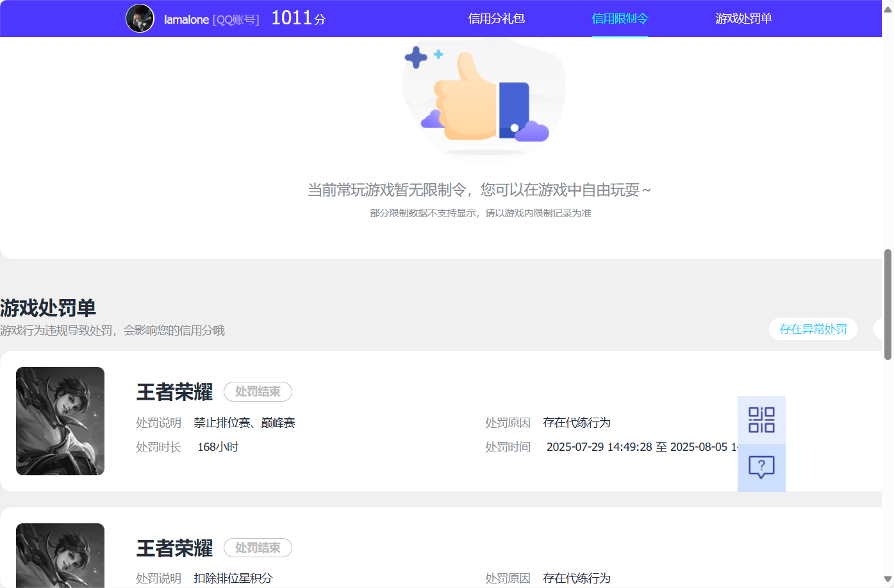Click the penalty time 2025-07-29 14:49:28
Viewport: 894px width, 588px height.
[599, 447]
